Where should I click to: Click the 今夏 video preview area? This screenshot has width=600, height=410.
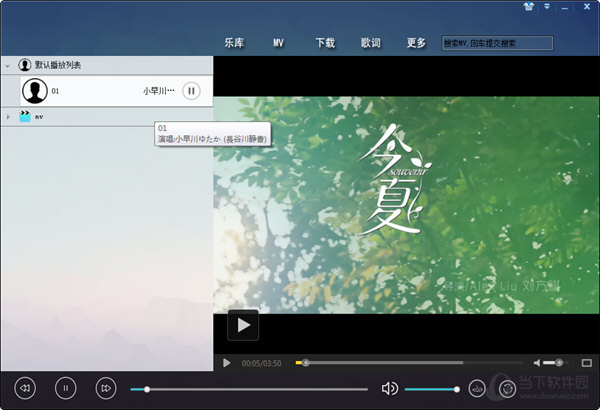pos(406,205)
